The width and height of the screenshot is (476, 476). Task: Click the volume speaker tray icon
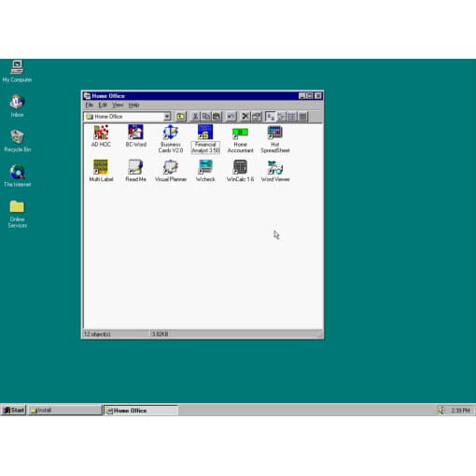pos(441,410)
